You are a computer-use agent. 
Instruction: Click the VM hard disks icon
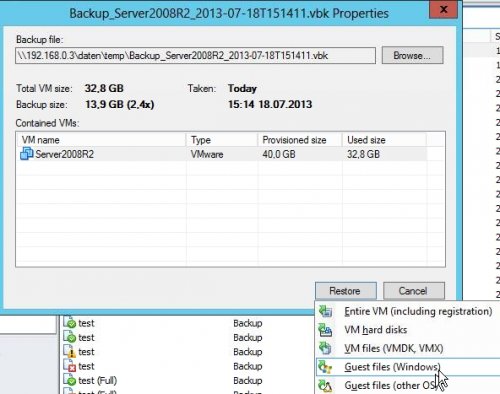point(325,330)
